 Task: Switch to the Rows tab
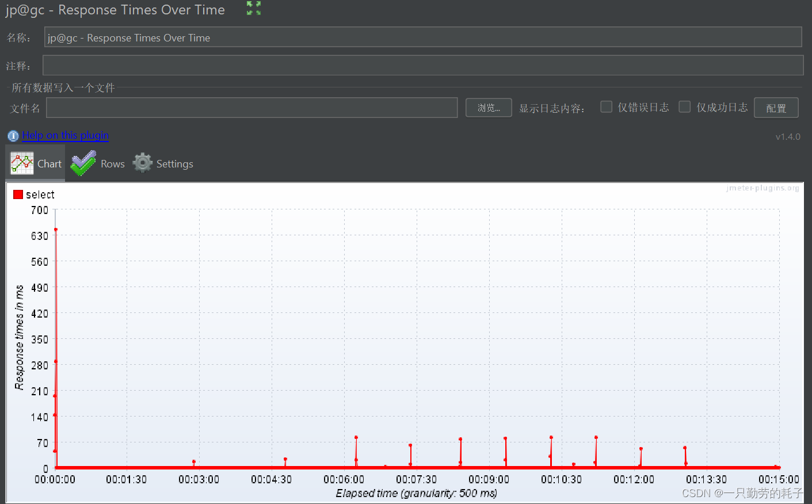click(x=98, y=163)
